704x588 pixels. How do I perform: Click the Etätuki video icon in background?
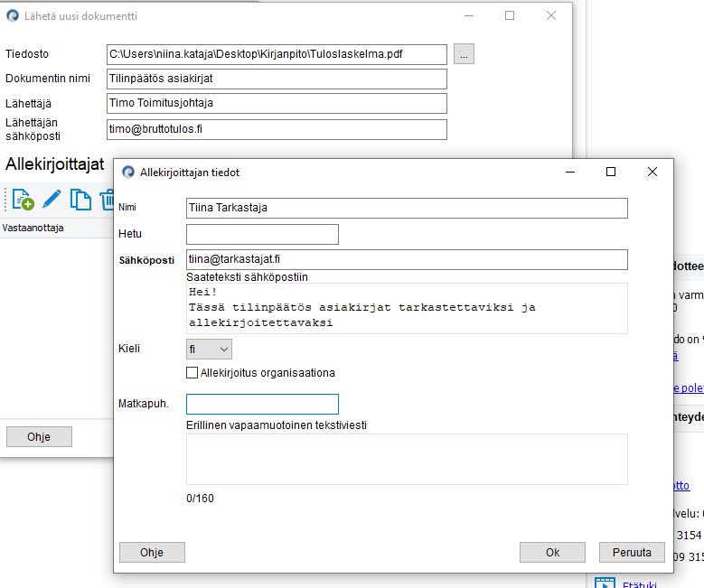(605, 583)
